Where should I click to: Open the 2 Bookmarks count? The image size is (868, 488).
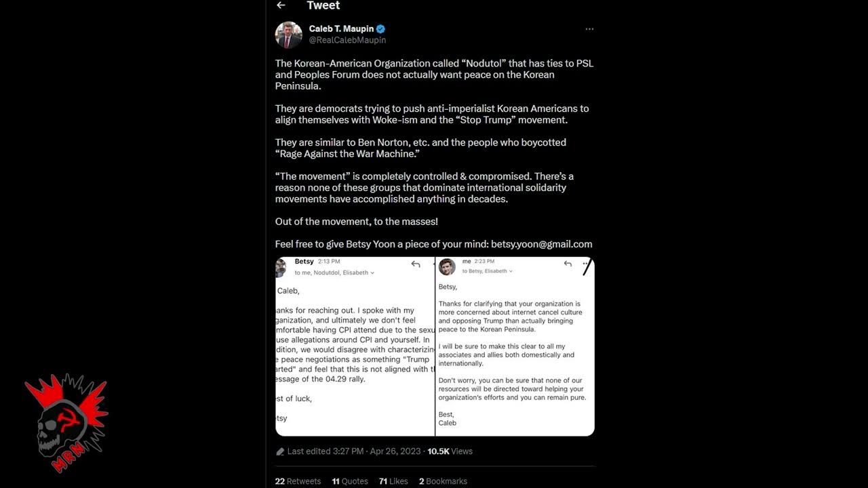(443, 481)
